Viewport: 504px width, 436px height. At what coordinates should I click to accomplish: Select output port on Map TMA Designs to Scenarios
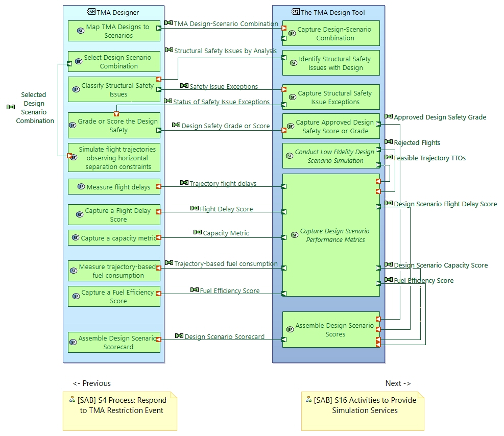(159, 28)
